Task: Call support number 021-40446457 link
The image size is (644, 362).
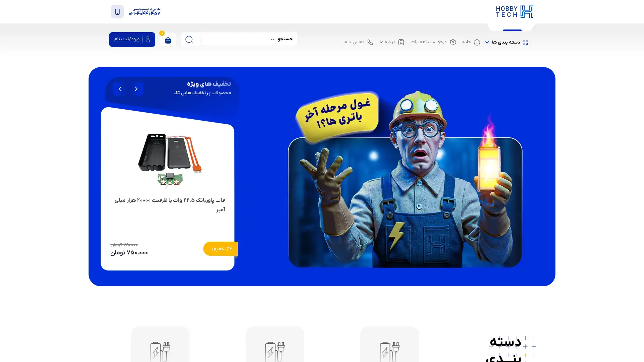Action: 145,14
